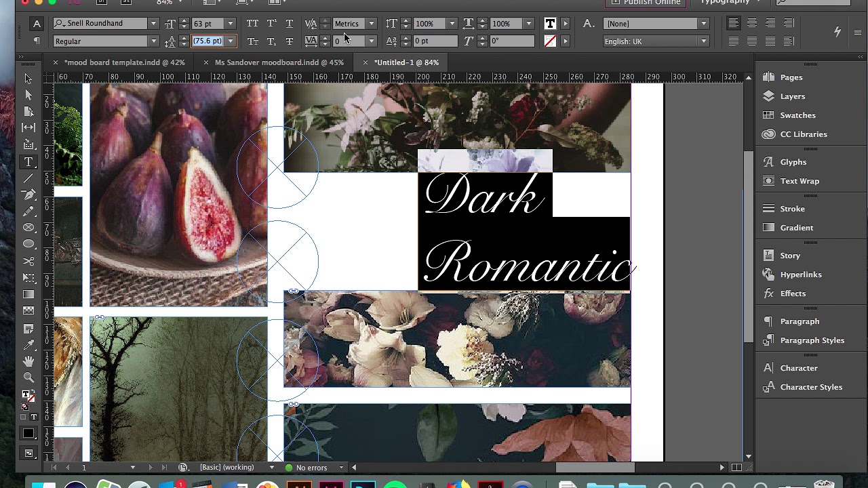Select the Selection tool arrow

pyautogui.click(x=28, y=79)
